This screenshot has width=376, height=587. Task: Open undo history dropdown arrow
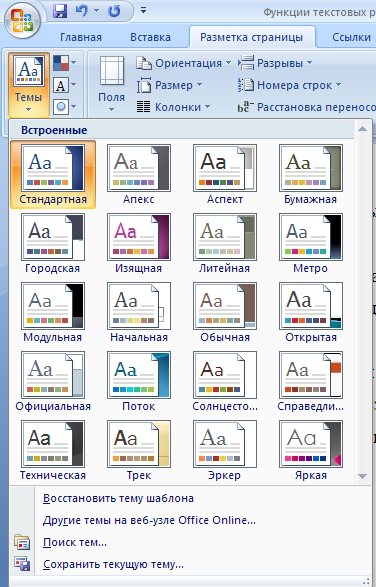coord(97,11)
